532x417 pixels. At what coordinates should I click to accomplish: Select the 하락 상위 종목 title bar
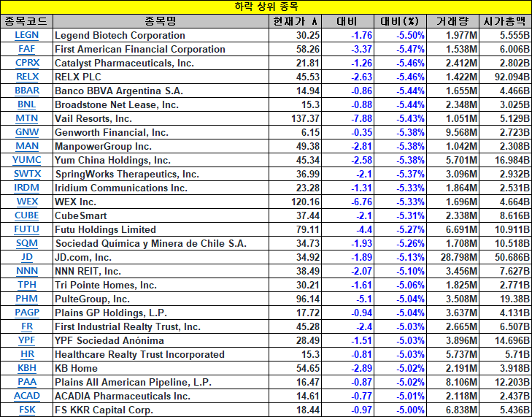[266, 7]
